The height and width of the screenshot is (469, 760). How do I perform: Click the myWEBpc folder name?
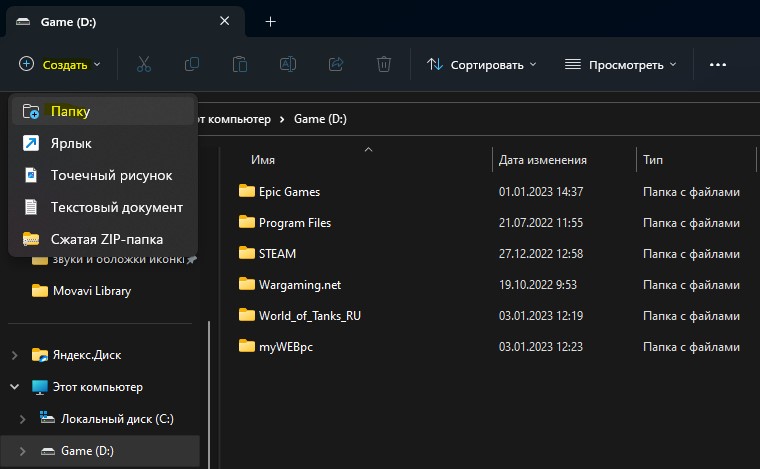pyautogui.click(x=285, y=347)
